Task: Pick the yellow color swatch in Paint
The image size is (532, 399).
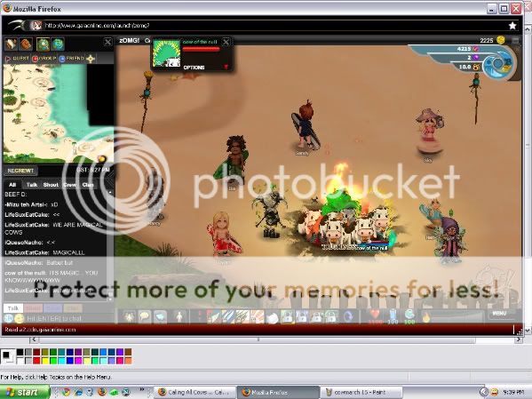Action: [44, 360]
